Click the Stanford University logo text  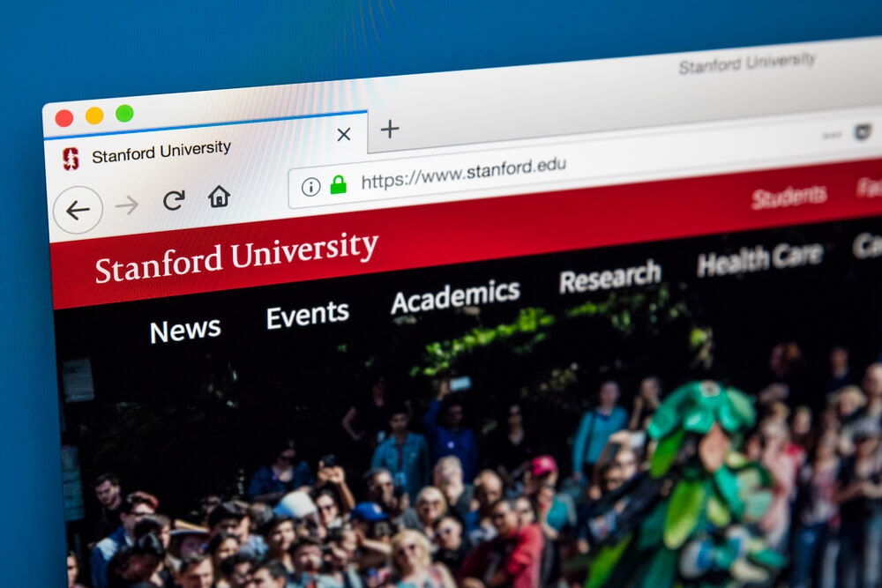236,256
